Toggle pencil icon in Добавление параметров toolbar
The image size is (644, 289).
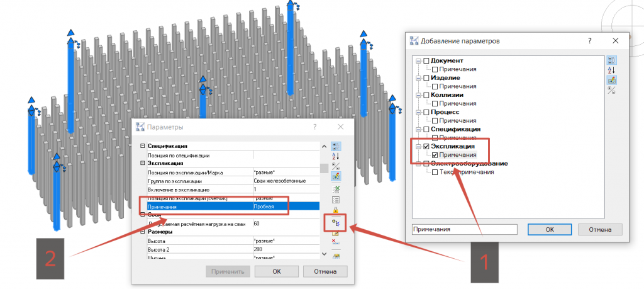tap(611, 80)
